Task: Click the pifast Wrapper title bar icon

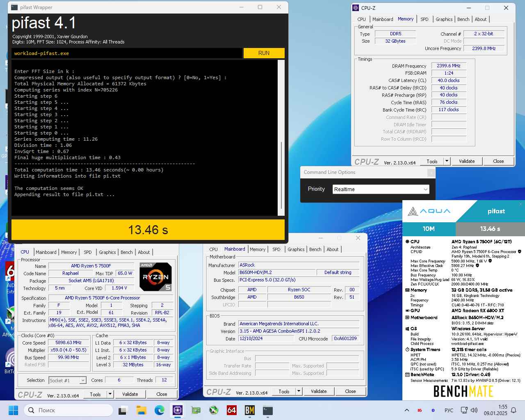Action: [x=15, y=7]
